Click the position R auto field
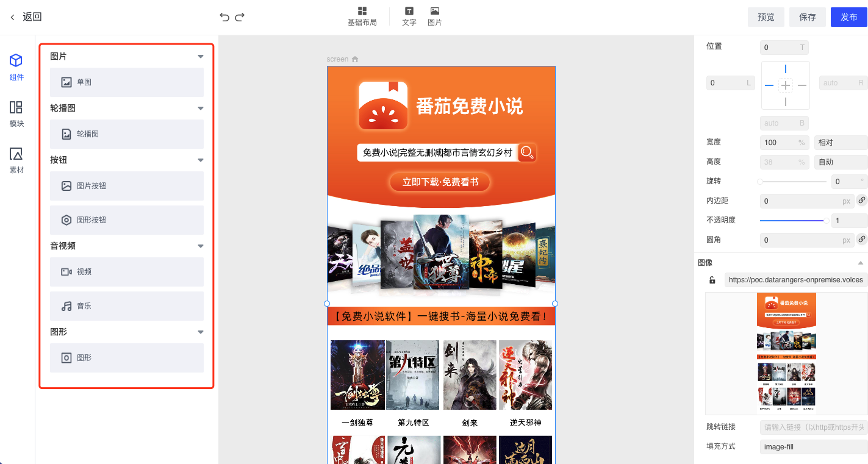 pos(844,83)
